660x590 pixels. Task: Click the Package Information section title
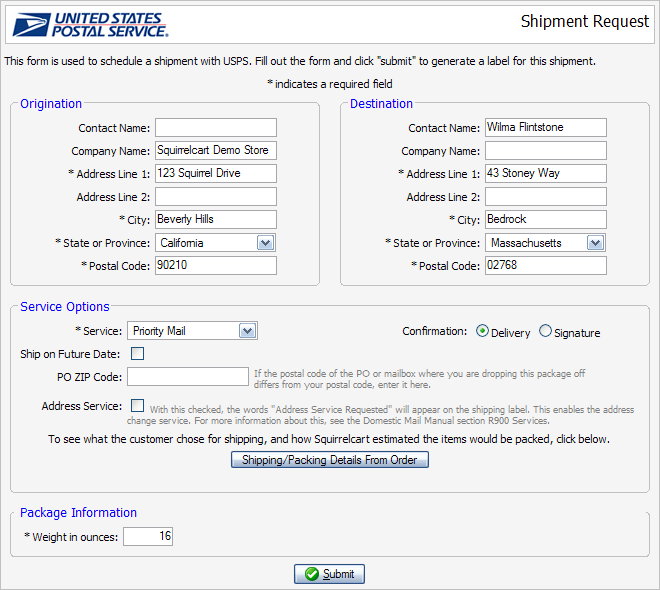coord(79,513)
